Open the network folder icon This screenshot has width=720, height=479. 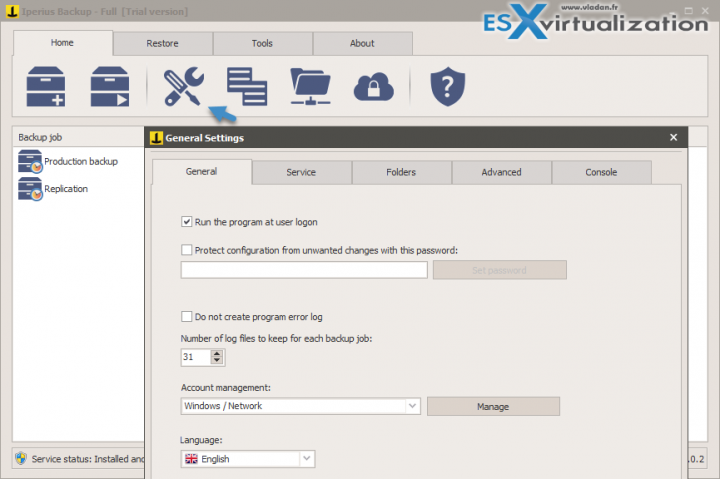(x=310, y=86)
